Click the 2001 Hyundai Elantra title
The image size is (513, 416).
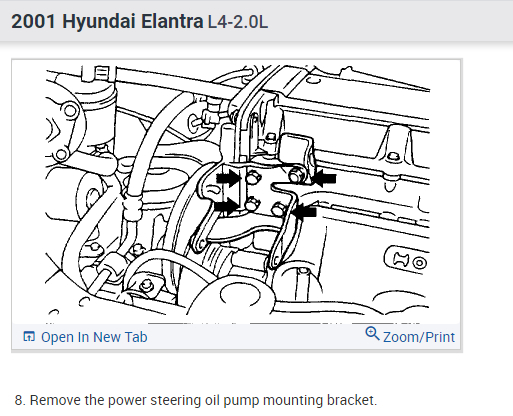tap(107, 22)
